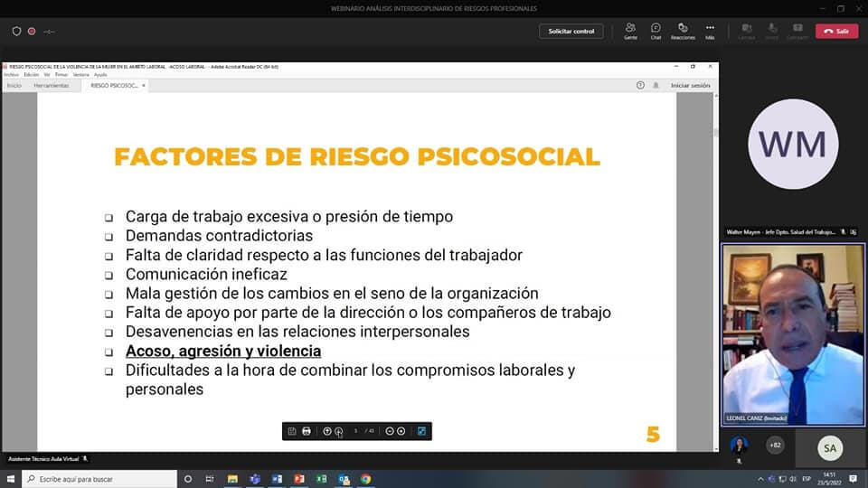Zoom out with the minus icon
The width and height of the screenshot is (868, 488).
click(390, 431)
